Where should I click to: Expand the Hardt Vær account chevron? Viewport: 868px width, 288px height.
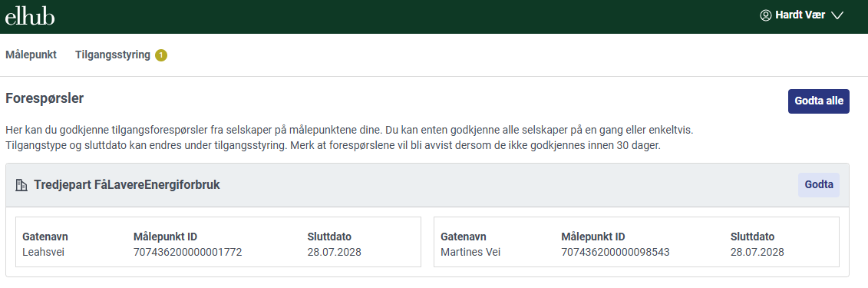coord(837,15)
